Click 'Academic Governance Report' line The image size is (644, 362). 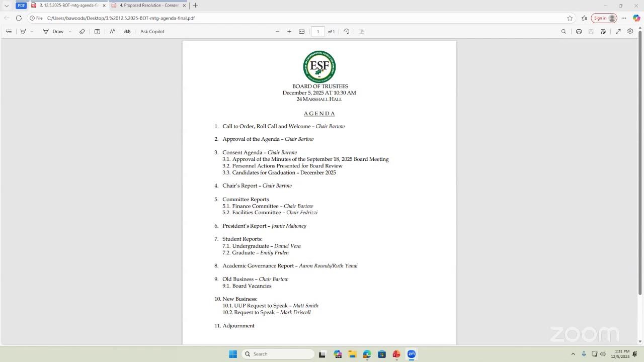(x=290, y=266)
